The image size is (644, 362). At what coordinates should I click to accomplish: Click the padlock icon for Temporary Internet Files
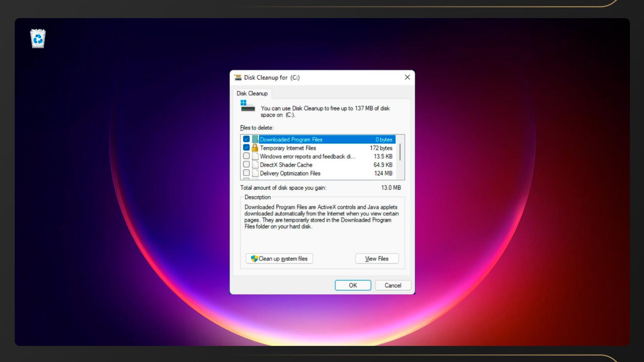[x=255, y=148]
